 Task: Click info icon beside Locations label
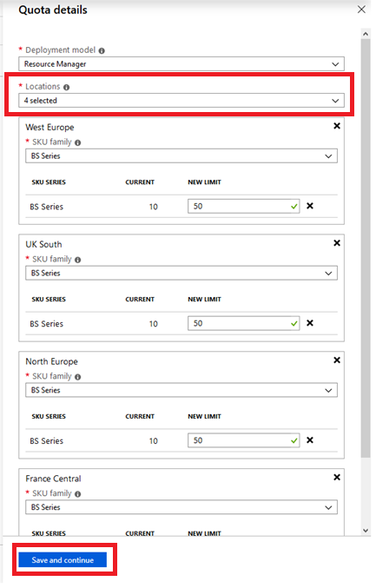click(x=66, y=88)
